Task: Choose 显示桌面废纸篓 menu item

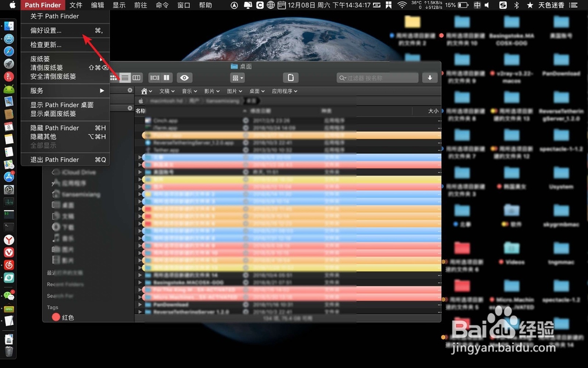Action: click(x=65, y=114)
